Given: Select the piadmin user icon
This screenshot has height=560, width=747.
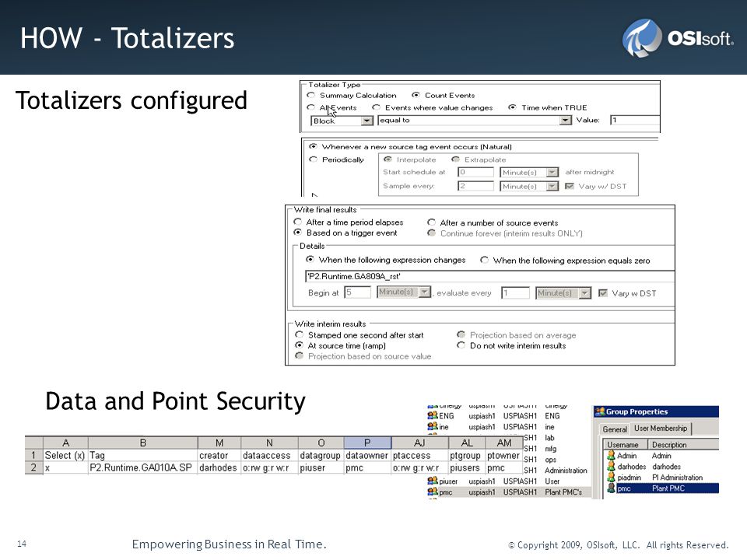Looking at the screenshot, I should pos(612,477).
